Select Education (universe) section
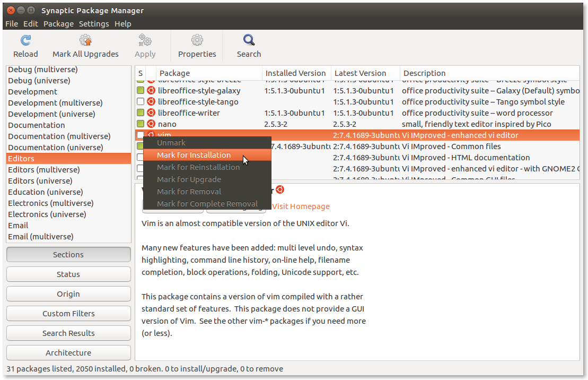The image size is (588, 380). tap(68, 192)
